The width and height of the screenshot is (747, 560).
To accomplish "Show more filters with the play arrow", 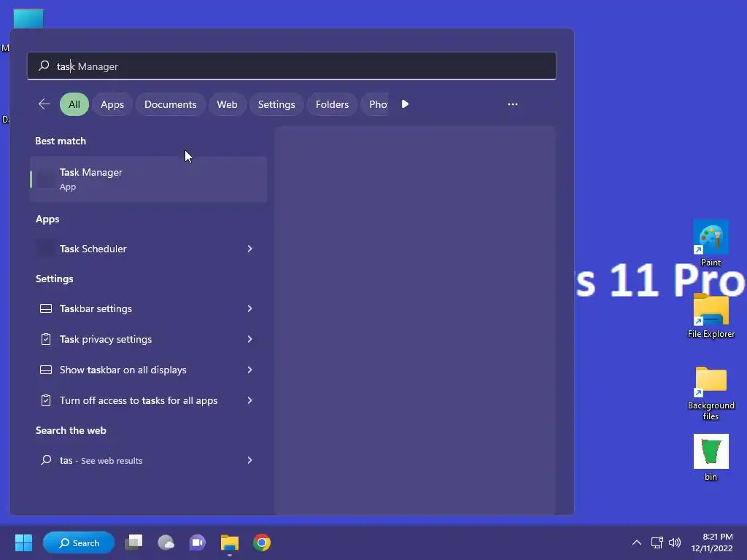I will click(405, 104).
